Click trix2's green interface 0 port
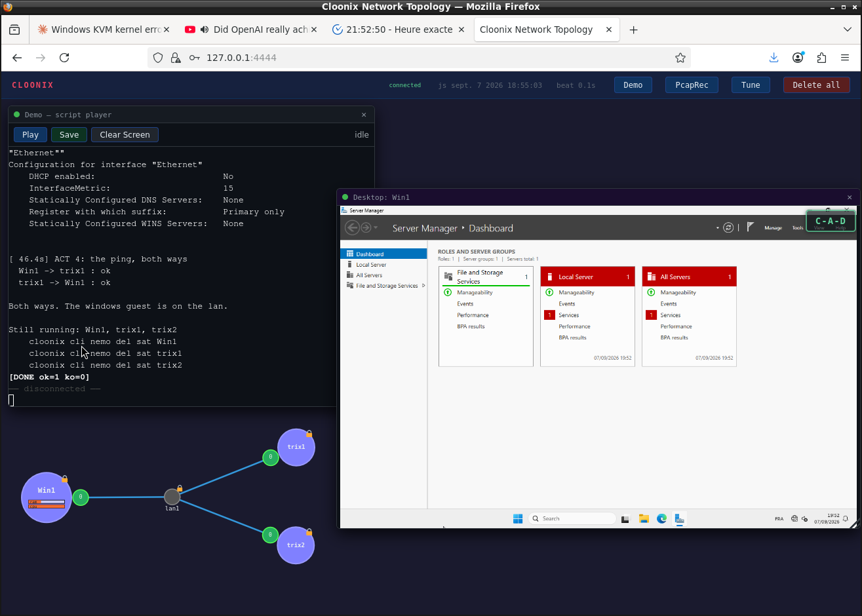This screenshot has height=616, width=862. (270, 535)
